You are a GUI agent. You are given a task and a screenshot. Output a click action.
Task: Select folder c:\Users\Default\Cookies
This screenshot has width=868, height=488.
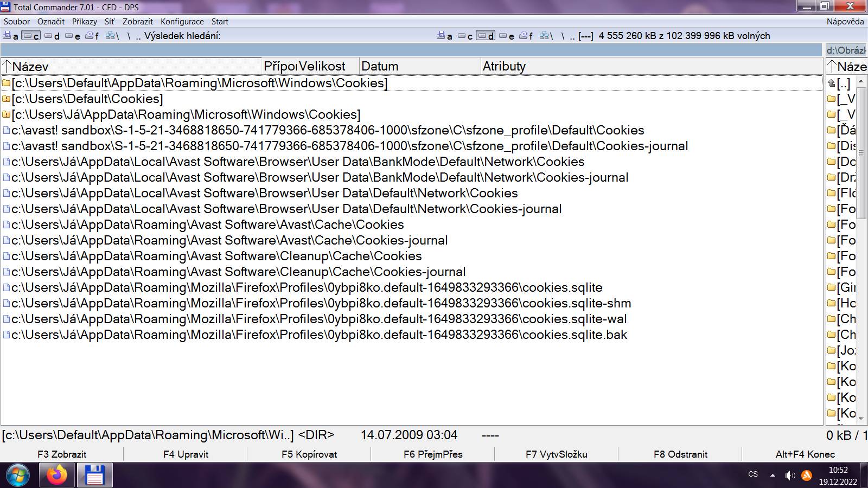tap(412, 99)
